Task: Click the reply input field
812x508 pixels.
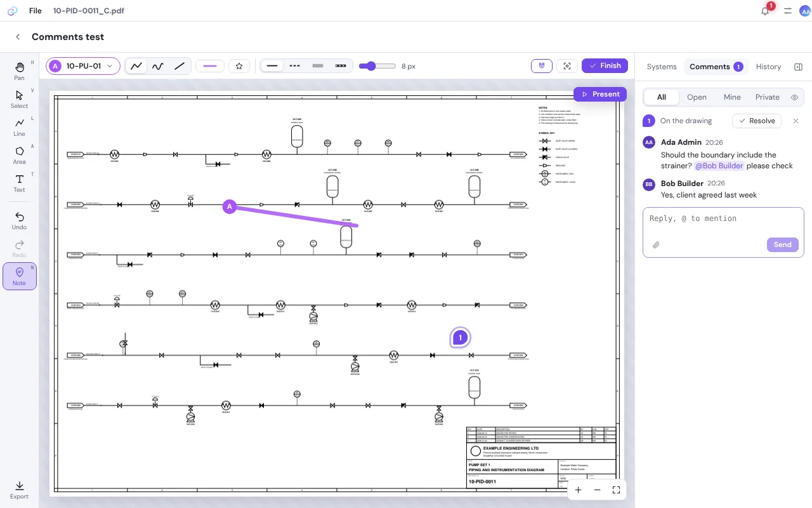Action: pos(723,218)
